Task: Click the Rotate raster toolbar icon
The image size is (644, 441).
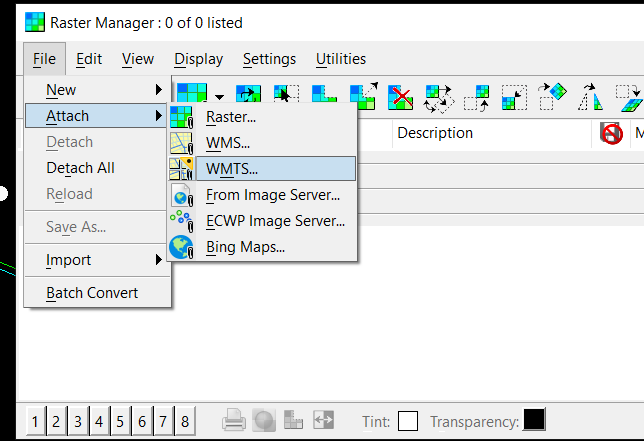Action: [553, 97]
